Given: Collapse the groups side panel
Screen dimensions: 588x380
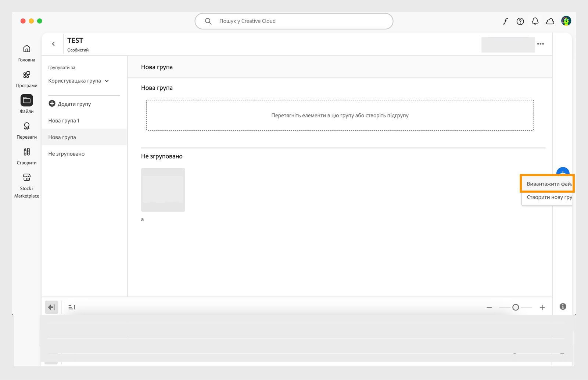Looking at the screenshot, I should click(x=51, y=307).
